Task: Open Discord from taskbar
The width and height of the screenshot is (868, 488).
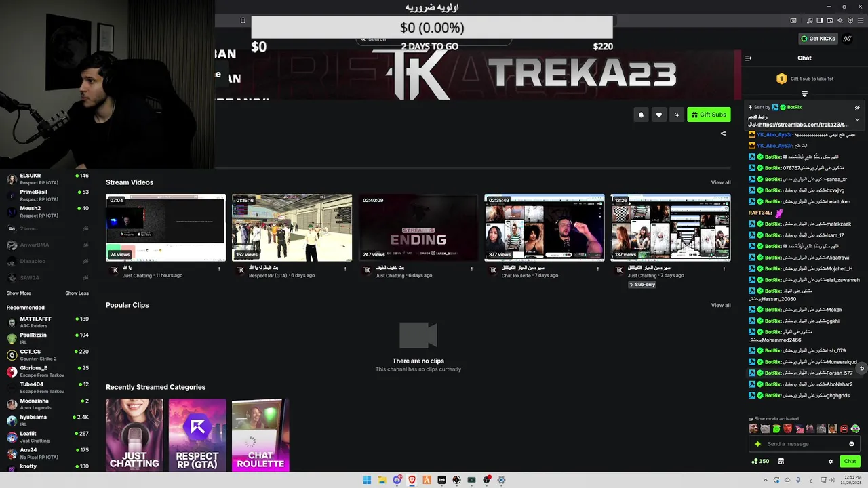Action: click(397, 480)
